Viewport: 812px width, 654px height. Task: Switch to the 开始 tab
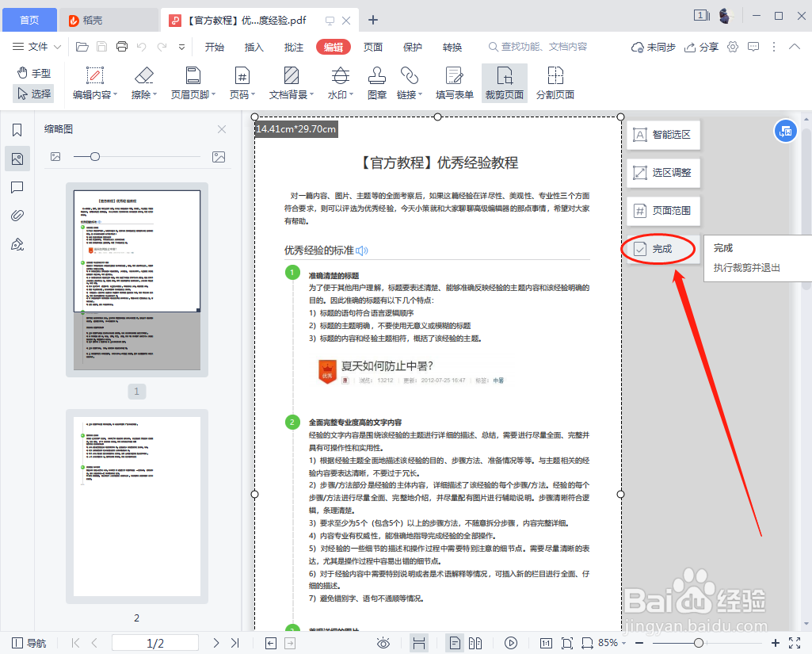click(x=215, y=47)
